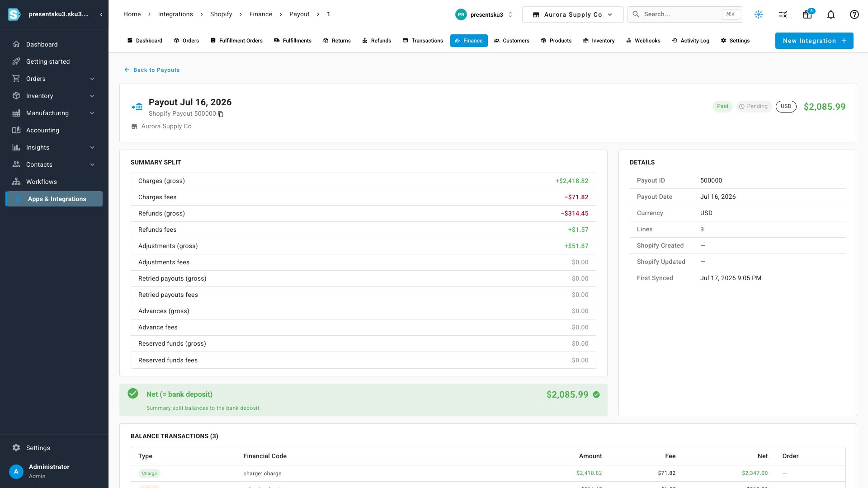Click the payout bank transfer icon

pyautogui.click(x=137, y=107)
